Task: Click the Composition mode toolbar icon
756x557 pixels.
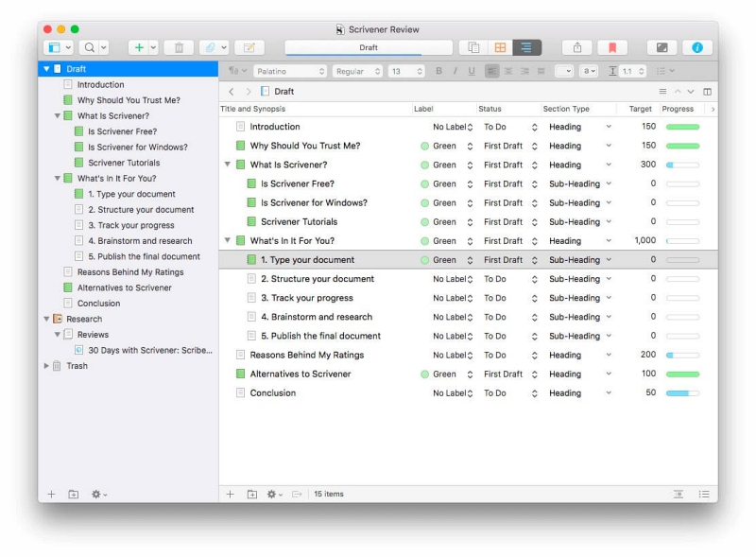Action: pos(661,47)
